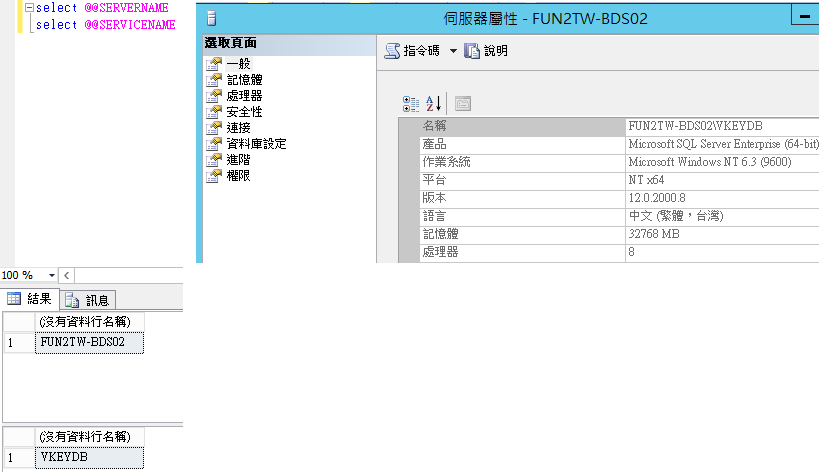Image resolution: width=819 pixels, height=472 pixels.
Task: Click row header 1 of FUN2TW-BDS02 row
Action: click(x=19, y=343)
